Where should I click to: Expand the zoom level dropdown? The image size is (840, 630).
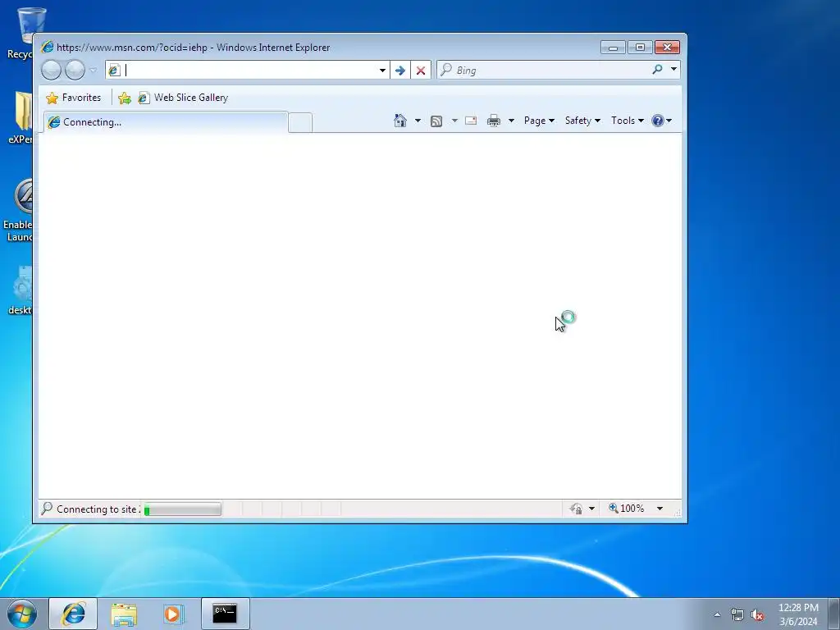coord(660,509)
